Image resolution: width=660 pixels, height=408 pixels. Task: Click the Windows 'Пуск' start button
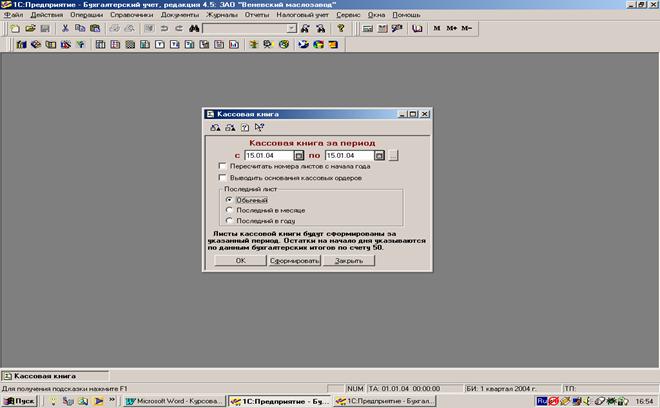pyautogui.click(x=20, y=400)
